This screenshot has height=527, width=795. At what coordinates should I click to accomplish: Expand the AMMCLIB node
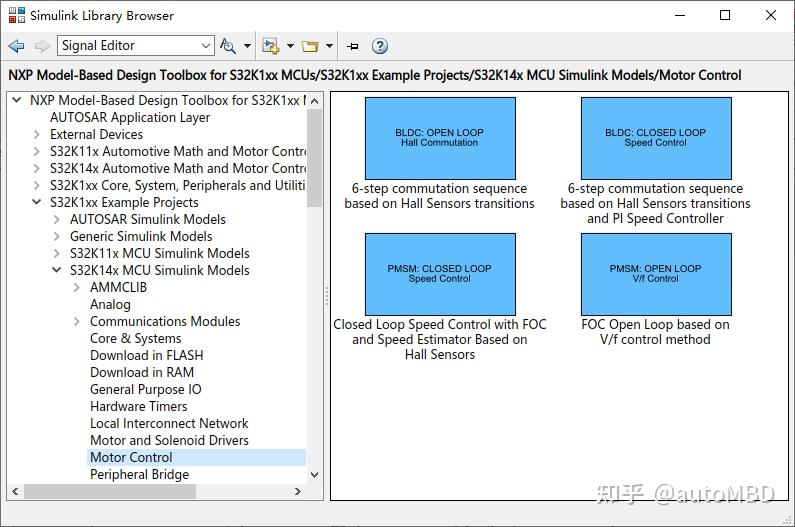coord(77,287)
